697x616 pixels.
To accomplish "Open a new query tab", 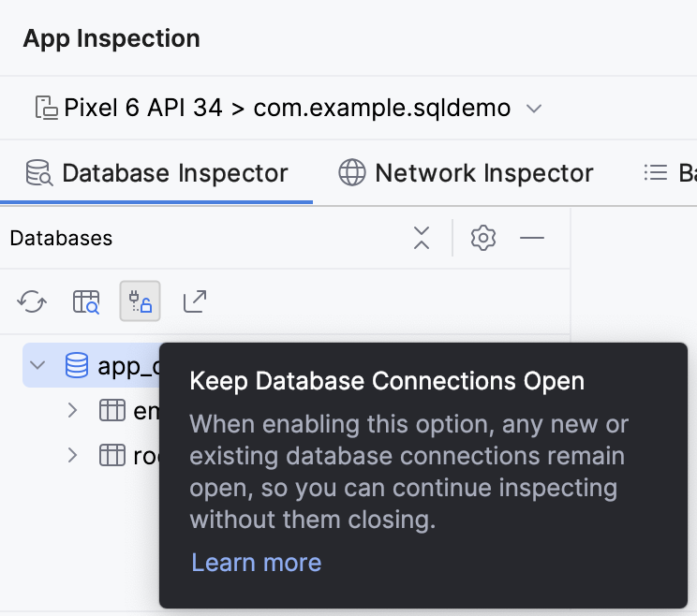I will point(86,301).
